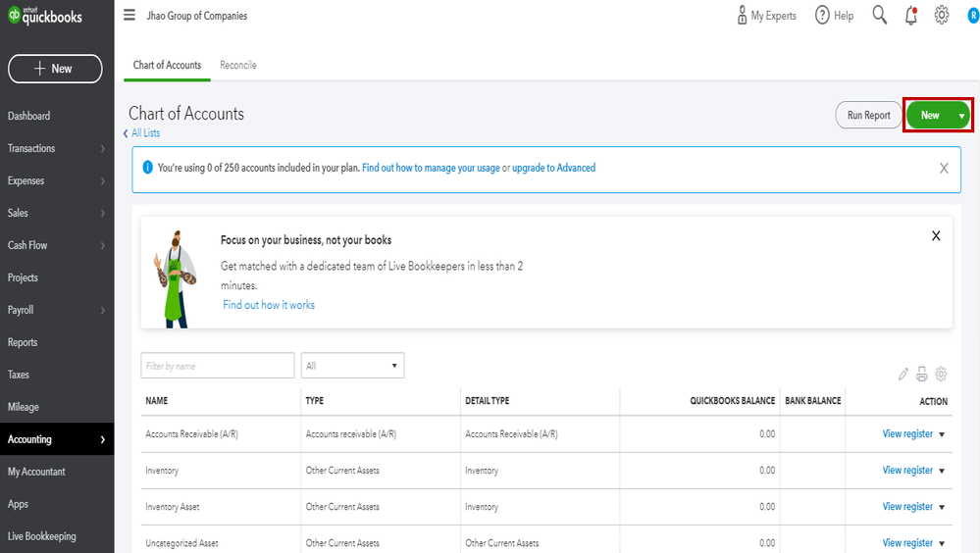Click the BANK BALANCE column header
This screenshot has height=553, width=980.
[812, 401]
